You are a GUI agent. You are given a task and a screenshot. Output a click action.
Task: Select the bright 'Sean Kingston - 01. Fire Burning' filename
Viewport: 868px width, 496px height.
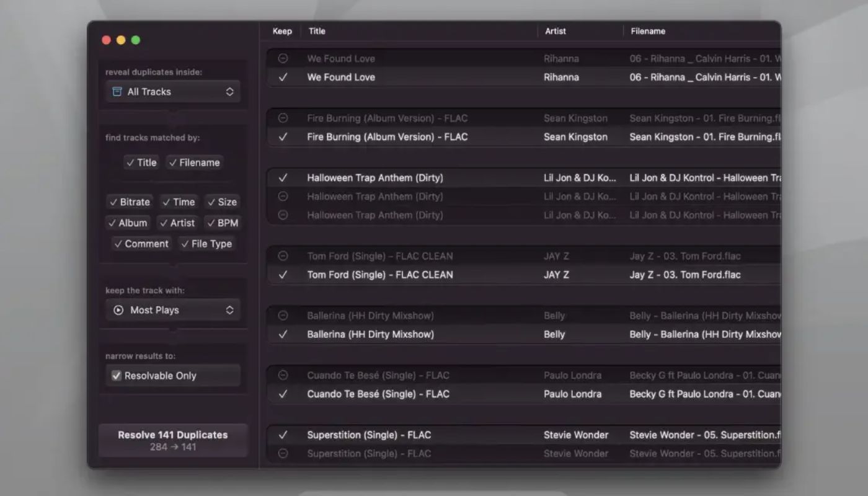coord(705,137)
